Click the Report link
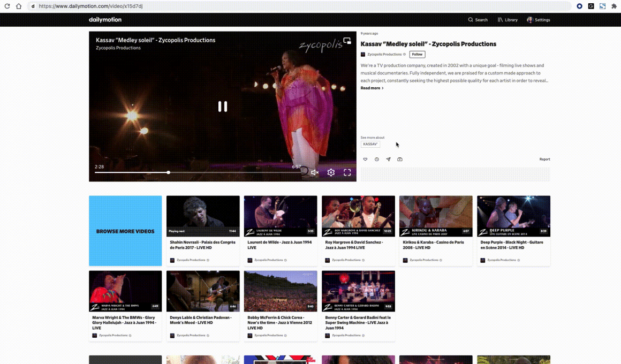The height and width of the screenshot is (364, 621). click(x=544, y=160)
